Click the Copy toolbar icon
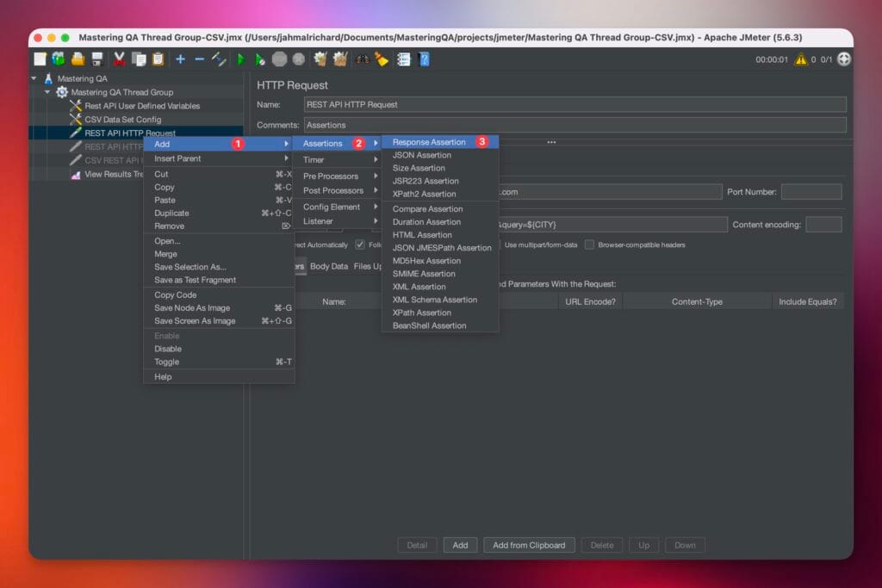 coord(139,59)
